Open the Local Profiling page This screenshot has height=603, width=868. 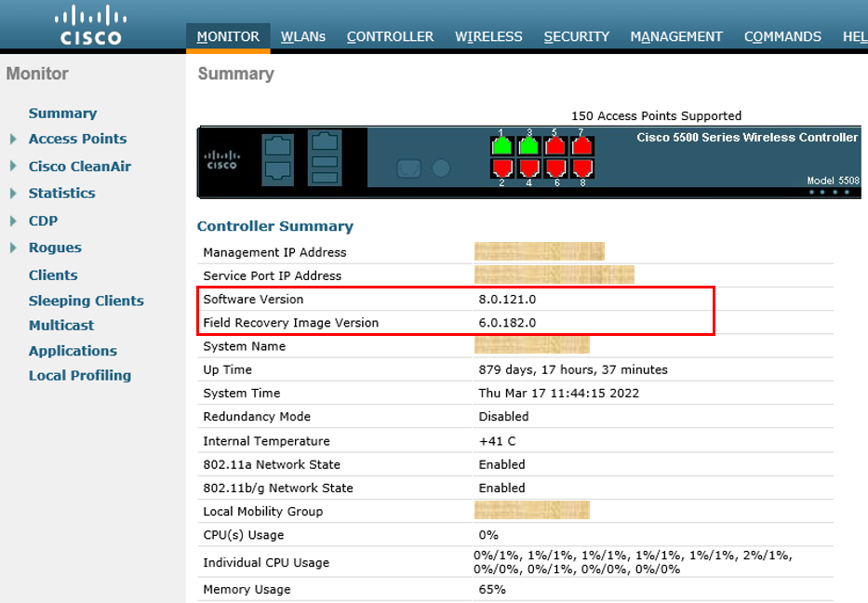point(80,375)
